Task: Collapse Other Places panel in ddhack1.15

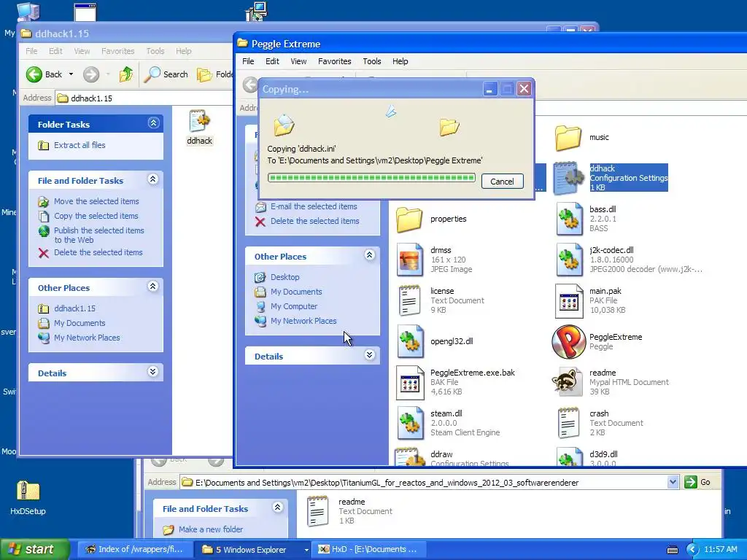Action: pyautogui.click(x=153, y=287)
